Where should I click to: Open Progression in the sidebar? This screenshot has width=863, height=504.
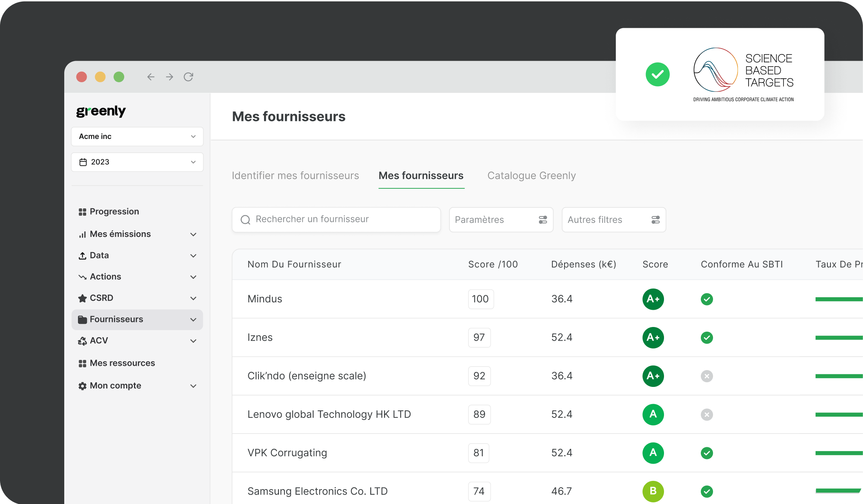pos(114,211)
